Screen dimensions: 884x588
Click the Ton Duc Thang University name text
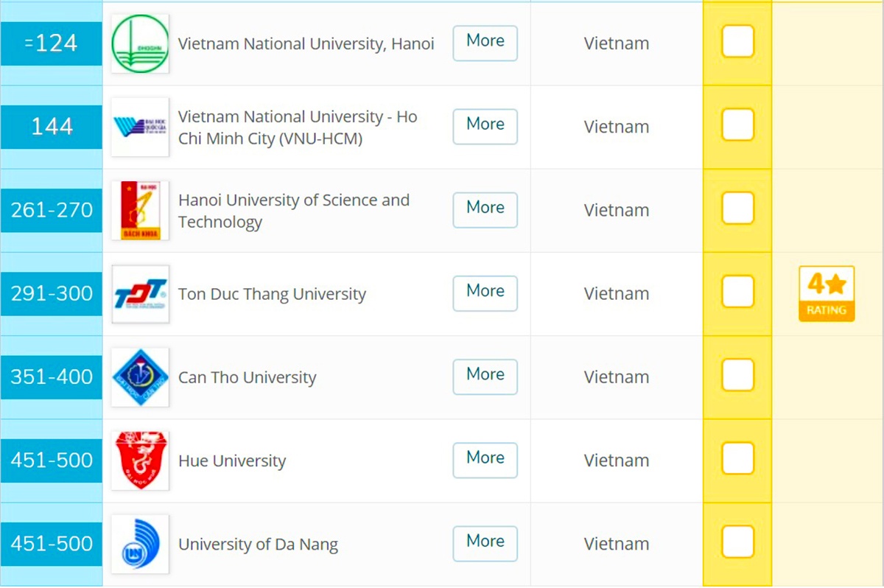point(272,294)
